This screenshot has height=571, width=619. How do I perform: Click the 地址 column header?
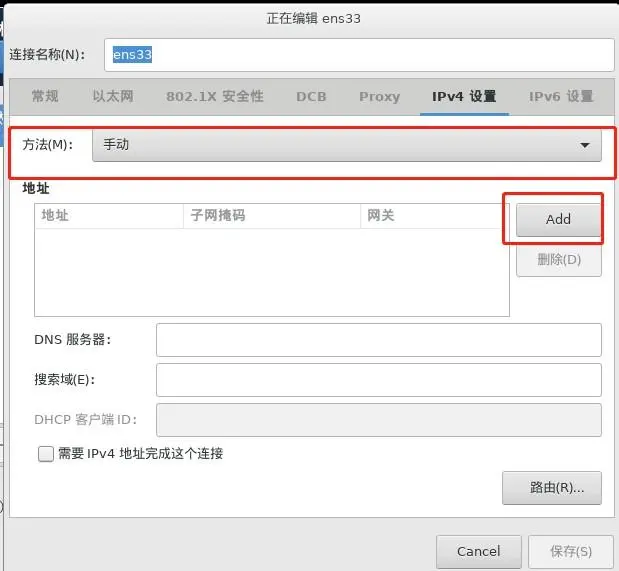click(x=109, y=216)
